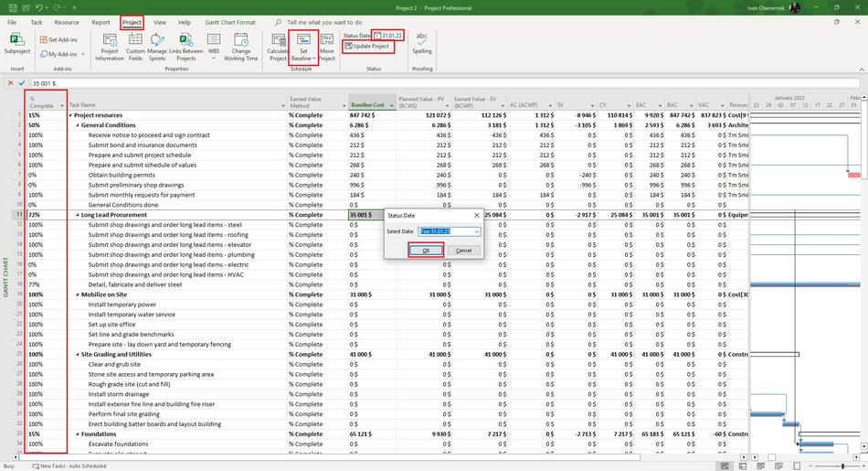This screenshot has width=868, height=471.
Task: Click Cancel in the Status Date dialog
Action: [463, 251]
